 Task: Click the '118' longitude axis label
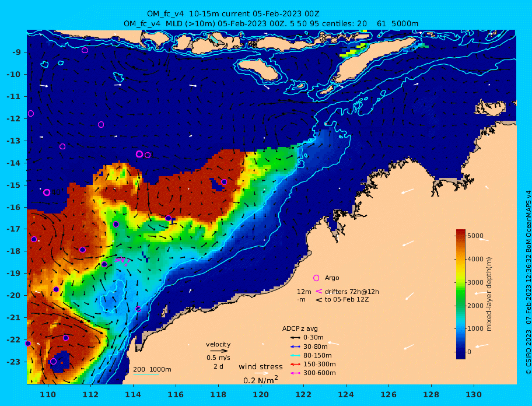[x=219, y=394]
